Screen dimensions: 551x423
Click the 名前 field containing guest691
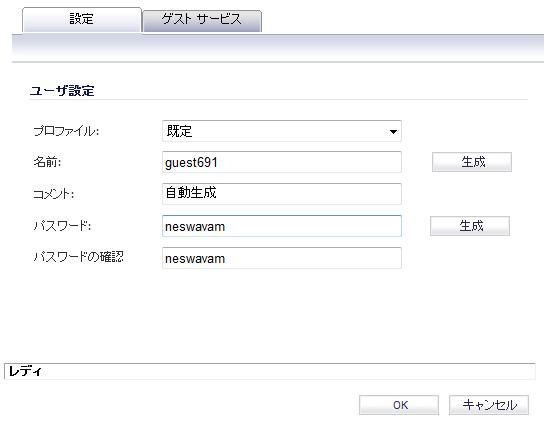[x=281, y=162]
